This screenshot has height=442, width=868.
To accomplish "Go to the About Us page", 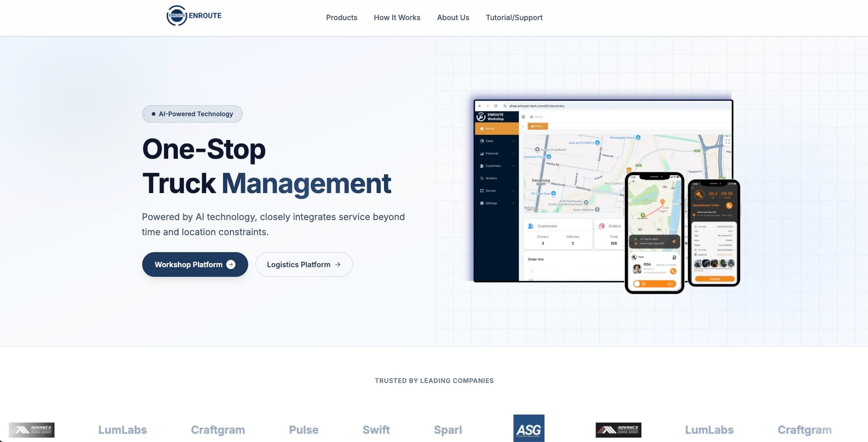I will coord(453,17).
